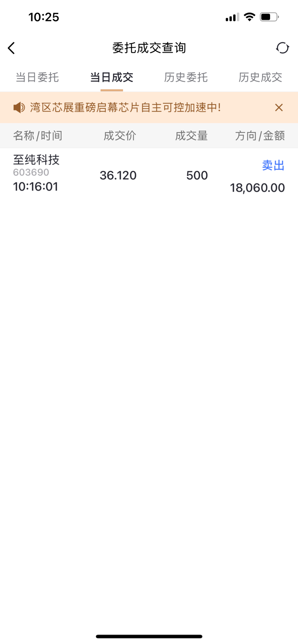298x644 pixels.
Task: Tap the 成交价 column header
Action: 120,136
